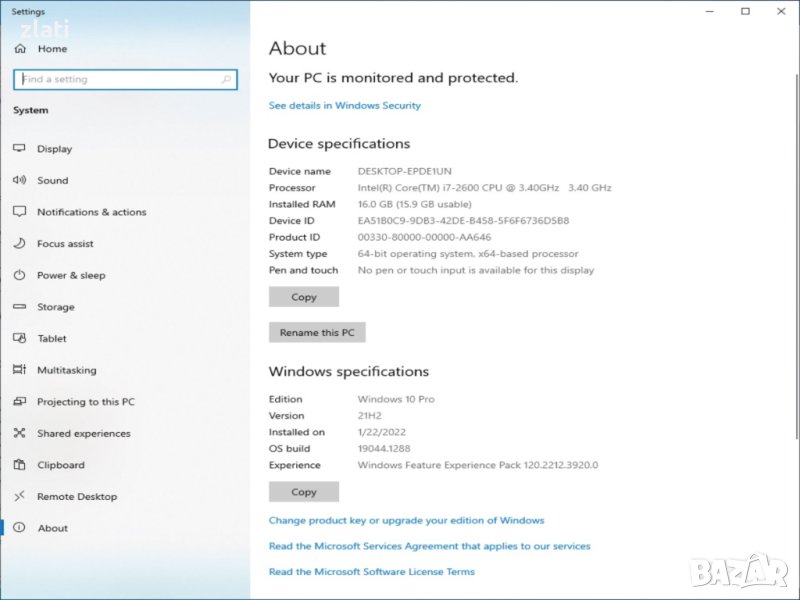Image resolution: width=800 pixels, height=600 pixels.
Task: Click the search magnifier icon
Action: click(227, 79)
